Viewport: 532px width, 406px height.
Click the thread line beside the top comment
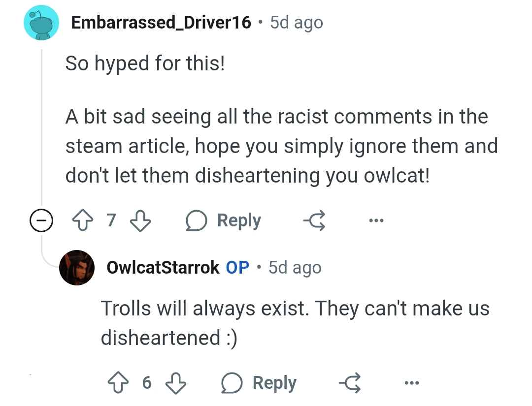coord(42,128)
